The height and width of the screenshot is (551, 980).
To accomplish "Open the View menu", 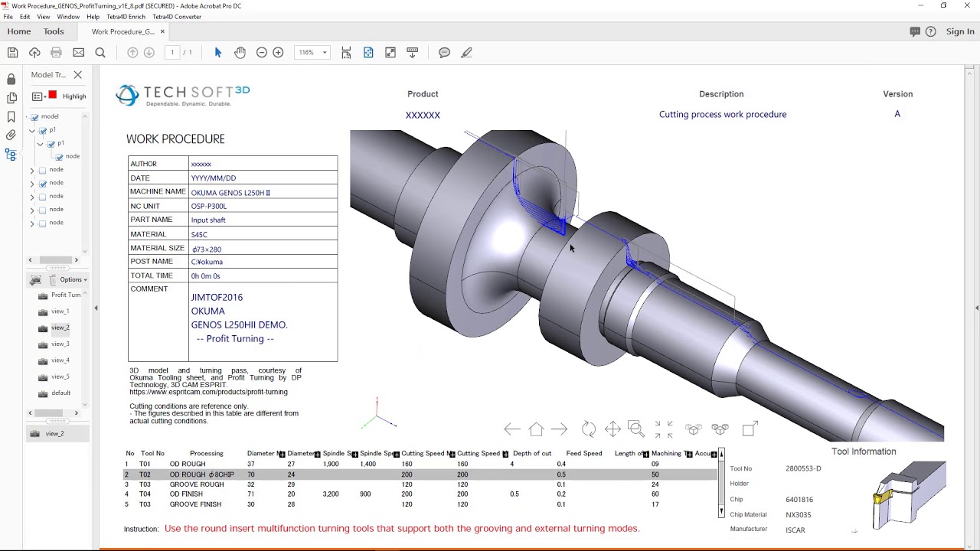I will [x=44, y=17].
